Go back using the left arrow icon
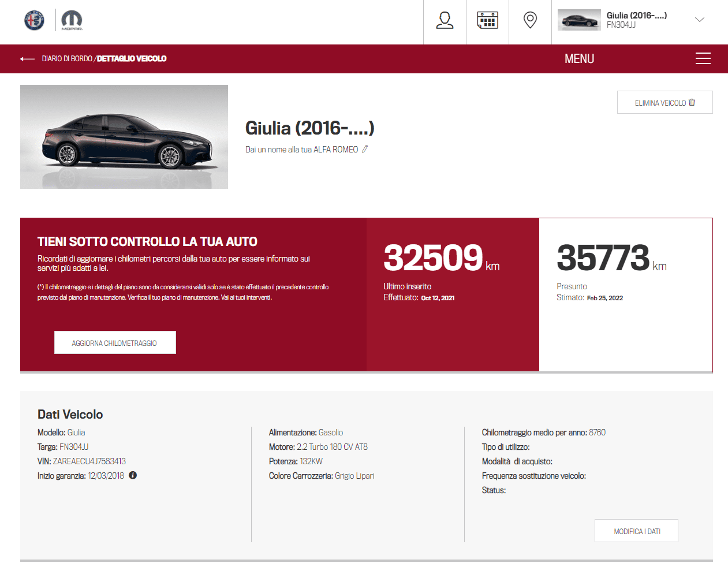The height and width of the screenshot is (578, 728). tap(27, 59)
